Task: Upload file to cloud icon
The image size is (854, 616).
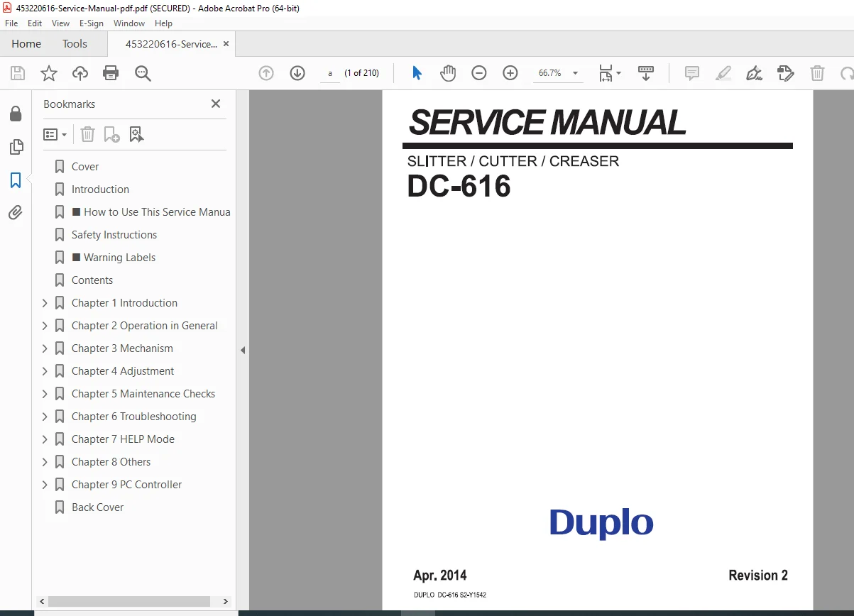Action: click(x=80, y=73)
